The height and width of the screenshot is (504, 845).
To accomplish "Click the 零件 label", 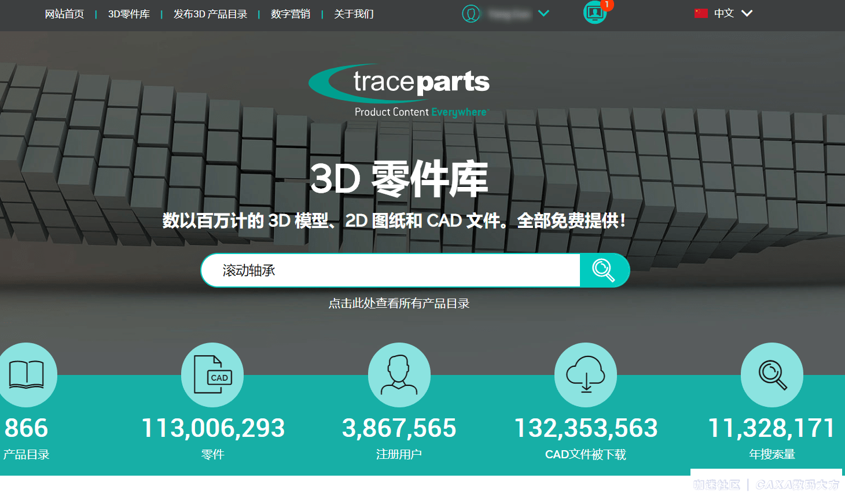I will tap(213, 455).
